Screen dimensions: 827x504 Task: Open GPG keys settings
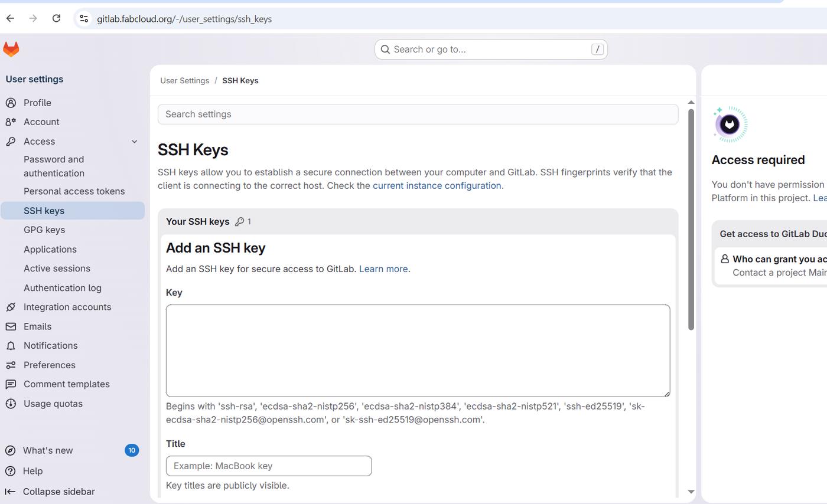coord(44,230)
